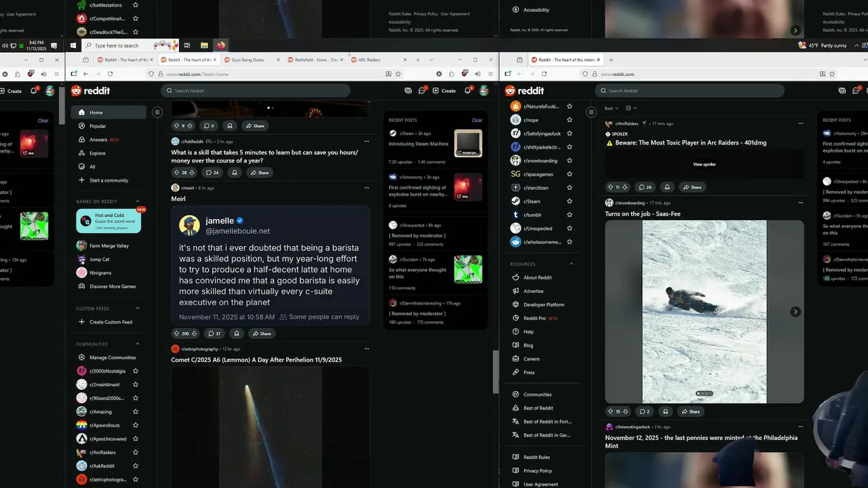Favorite r/tumblr star in right window
Viewport: 868px width, 488px height.
tap(570, 215)
